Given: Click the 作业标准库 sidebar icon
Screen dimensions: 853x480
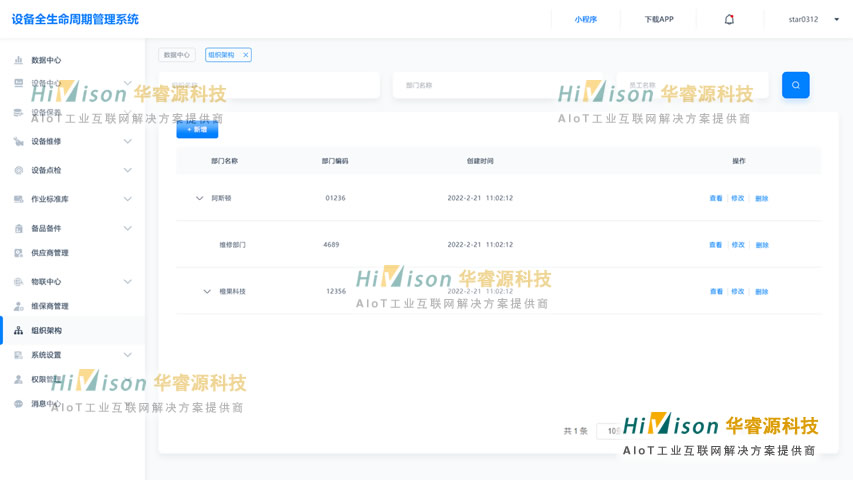Looking at the screenshot, I should pyautogui.click(x=18, y=199).
